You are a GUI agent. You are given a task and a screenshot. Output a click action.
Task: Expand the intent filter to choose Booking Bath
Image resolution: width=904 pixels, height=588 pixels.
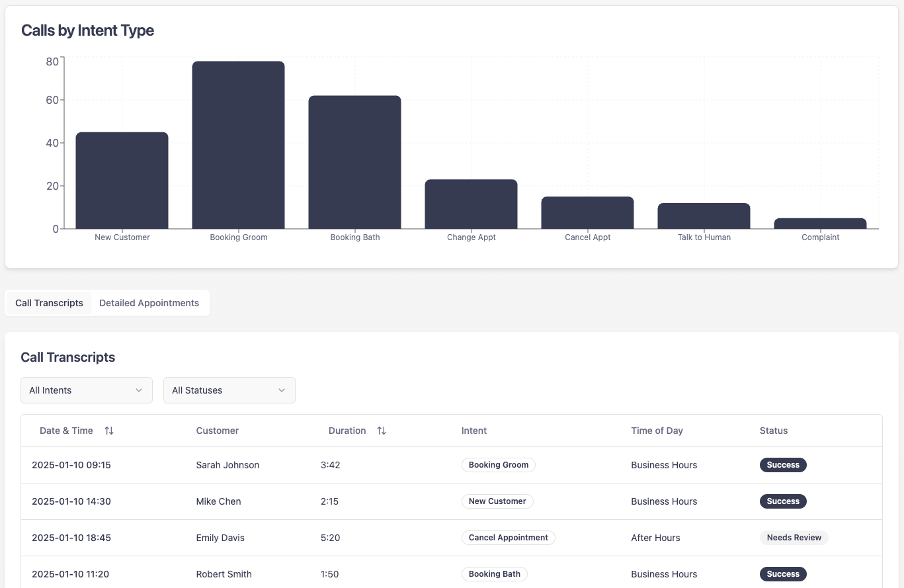pyautogui.click(x=86, y=390)
